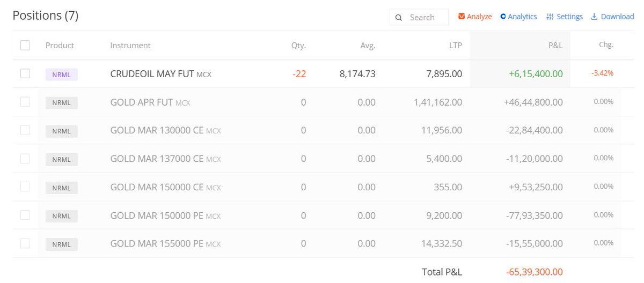The width and height of the screenshot is (644, 283).
Task: Click NRML tag on CRUDEOIL row
Action: (62, 75)
